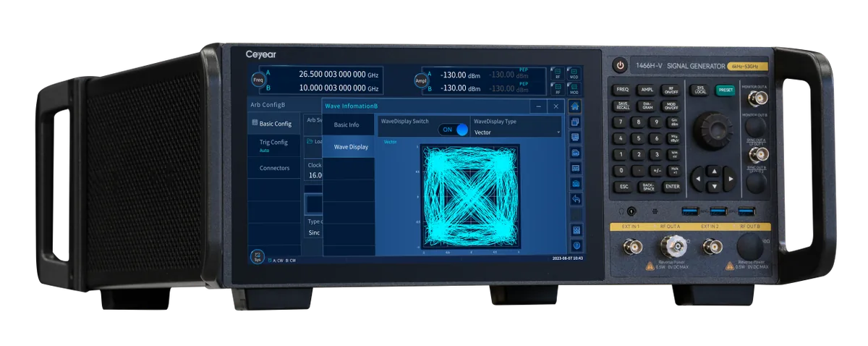Push the BACKSPACE key

(648, 187)
